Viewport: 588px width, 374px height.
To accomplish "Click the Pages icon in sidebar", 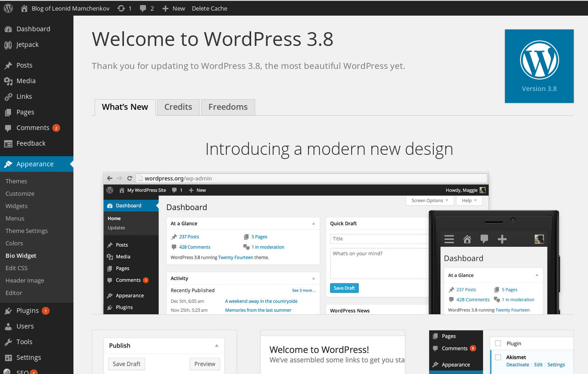I will (8, 112).
